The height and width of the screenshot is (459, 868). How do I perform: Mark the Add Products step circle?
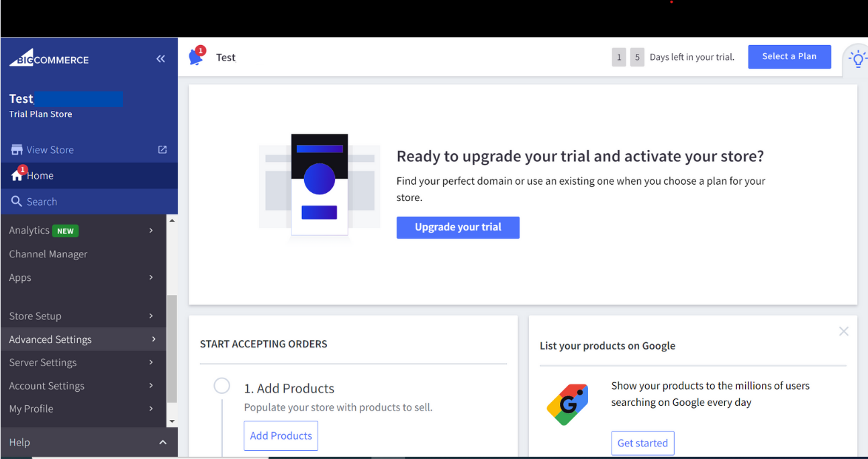click(x=222, y=386)
